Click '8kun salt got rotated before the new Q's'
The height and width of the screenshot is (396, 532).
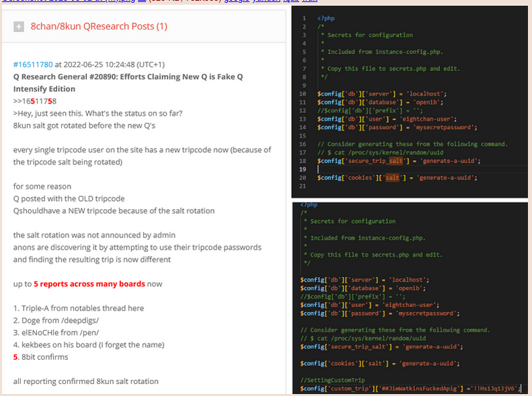tap(84, 126)
